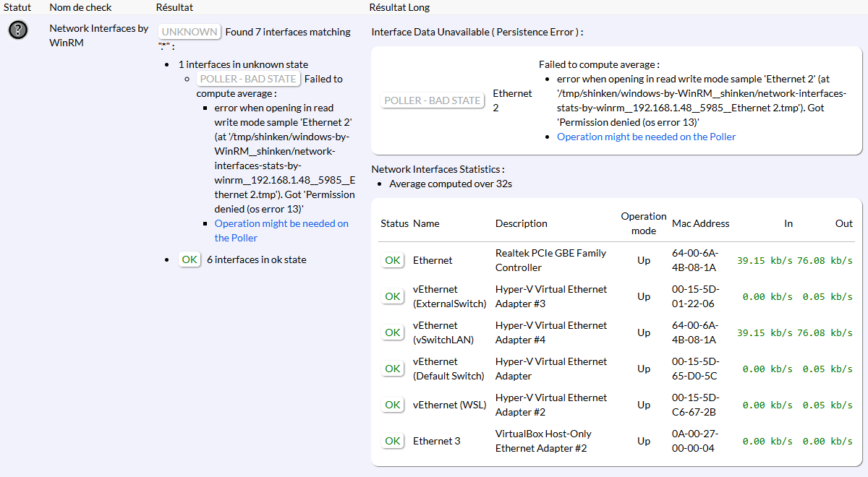
Task: Click the Mac Address table column header
Action: [x=700, y=223]
